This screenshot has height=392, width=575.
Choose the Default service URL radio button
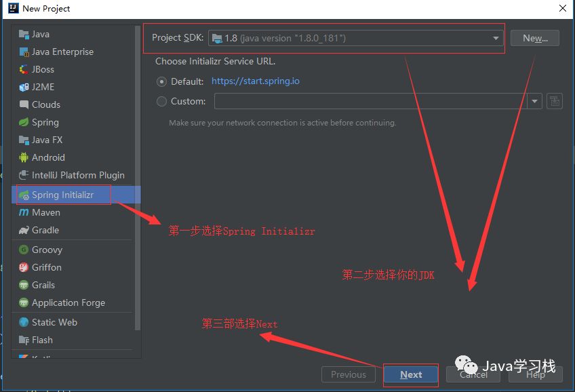point(161,81)
